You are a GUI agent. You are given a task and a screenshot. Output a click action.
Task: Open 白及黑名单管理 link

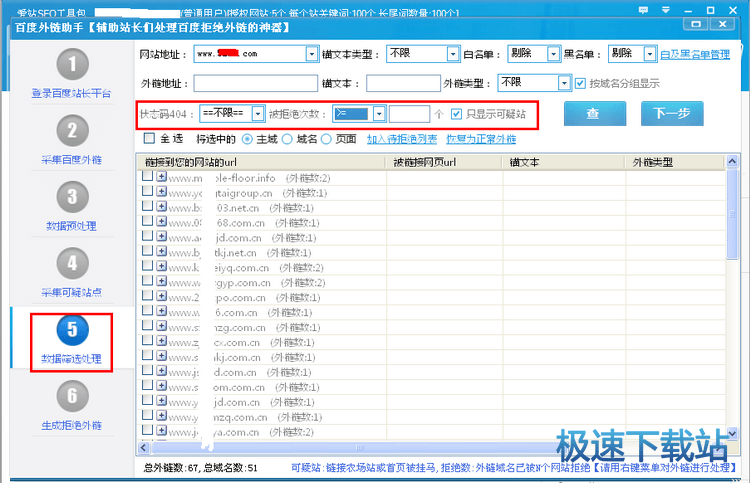[695, 55]
